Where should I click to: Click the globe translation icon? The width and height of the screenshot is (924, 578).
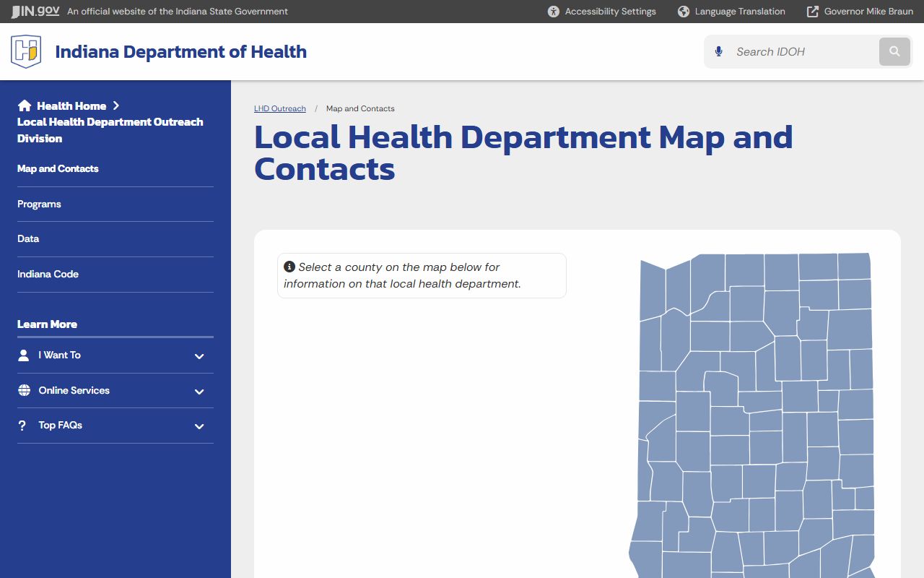684,12
